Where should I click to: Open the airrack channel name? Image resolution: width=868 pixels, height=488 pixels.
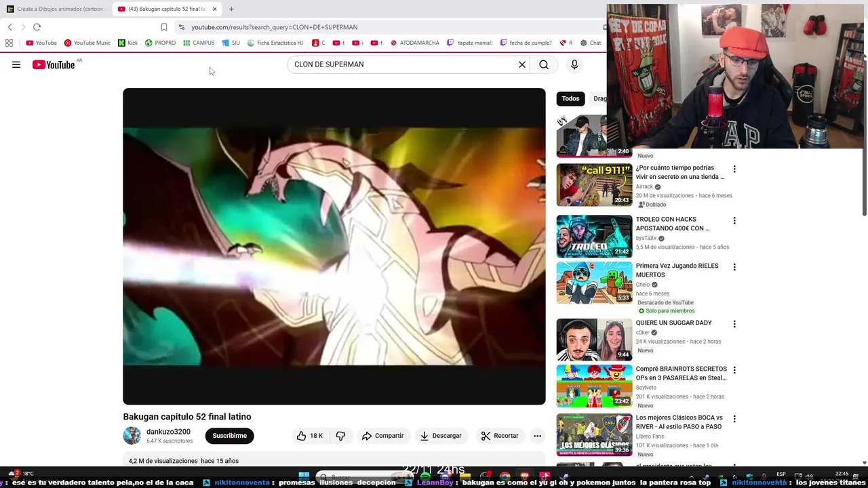pos(644,186)
